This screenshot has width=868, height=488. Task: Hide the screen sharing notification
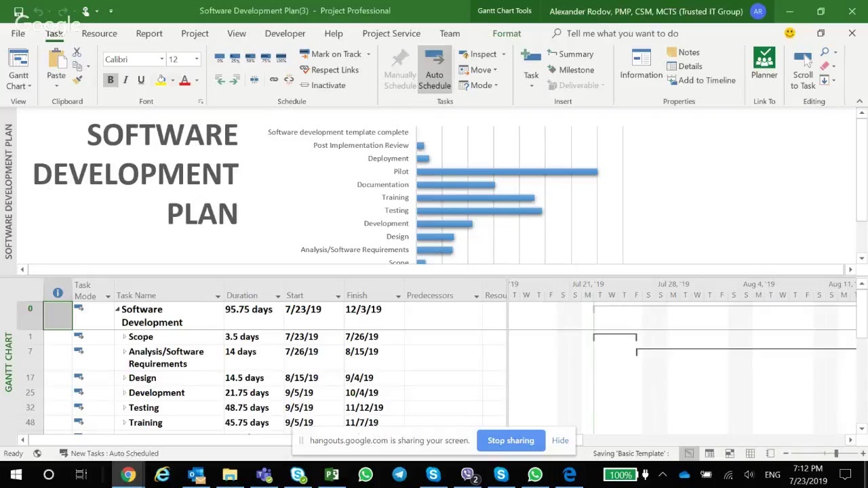[560, 441]
